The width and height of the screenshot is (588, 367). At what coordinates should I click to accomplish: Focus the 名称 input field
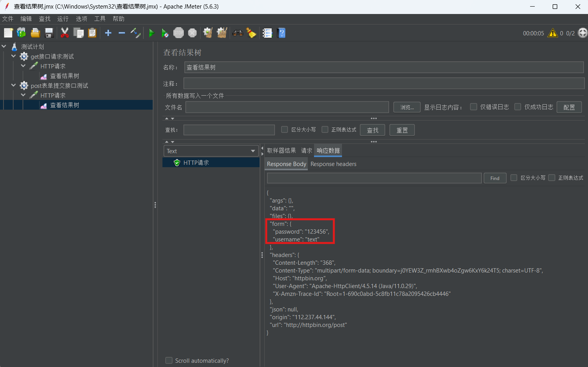[x=384, y=67]
